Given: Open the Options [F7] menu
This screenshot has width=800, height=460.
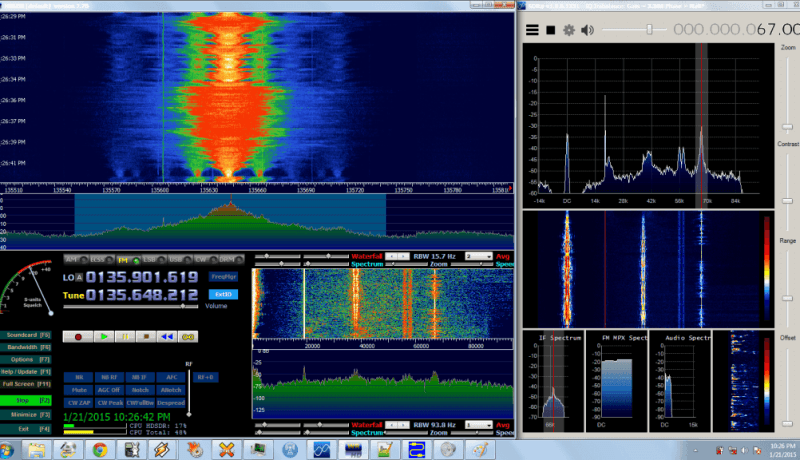Looking at the screenshot, I should 28,359.
